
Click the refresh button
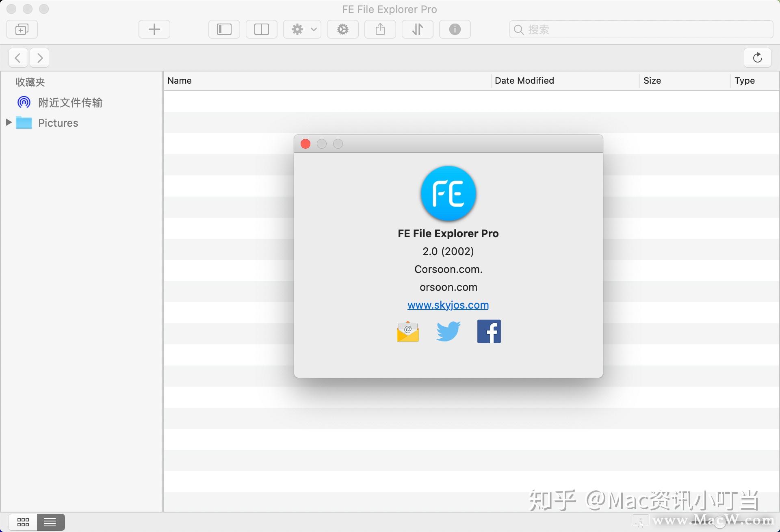tap(758, 58)
